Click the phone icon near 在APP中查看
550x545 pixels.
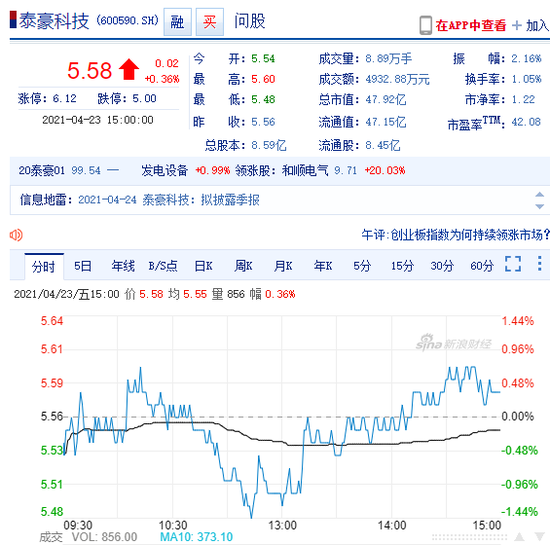click(x=425, y=25)
